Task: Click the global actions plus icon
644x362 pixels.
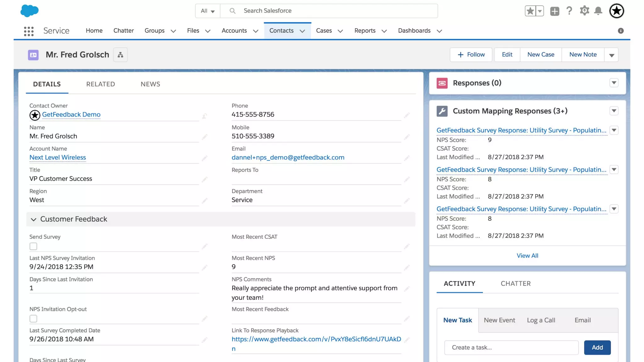Action: (555, 11)
